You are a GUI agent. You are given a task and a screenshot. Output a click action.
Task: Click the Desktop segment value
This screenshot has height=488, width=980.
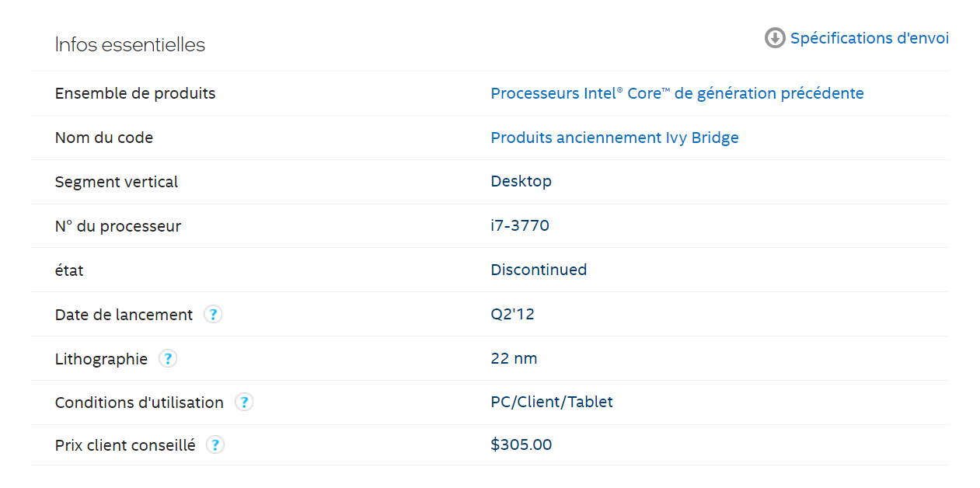pyautogui.click(x=521, y=181)
